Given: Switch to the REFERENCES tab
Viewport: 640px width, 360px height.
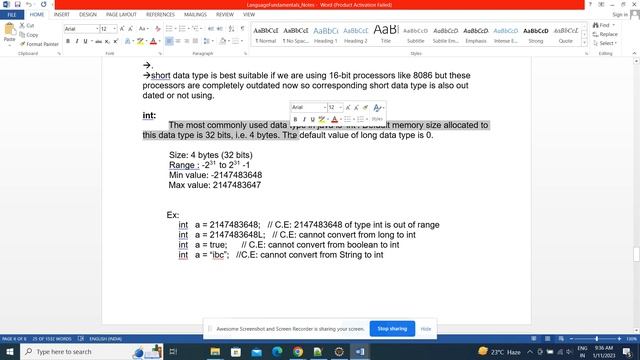Looking at the screenshot, I should click(x=160, y=15).
